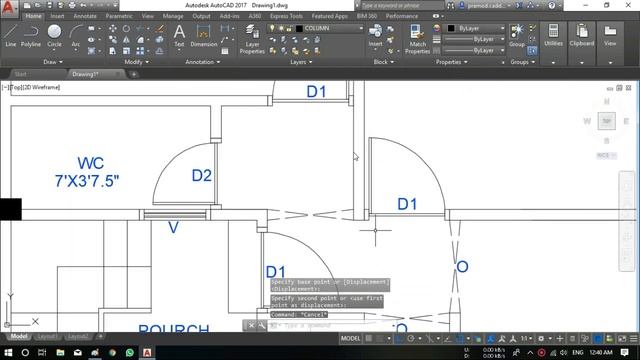Activate the Stretch tool in Modify
The height and width of the screenshot is (360, 640).
[x=113, y=51]
